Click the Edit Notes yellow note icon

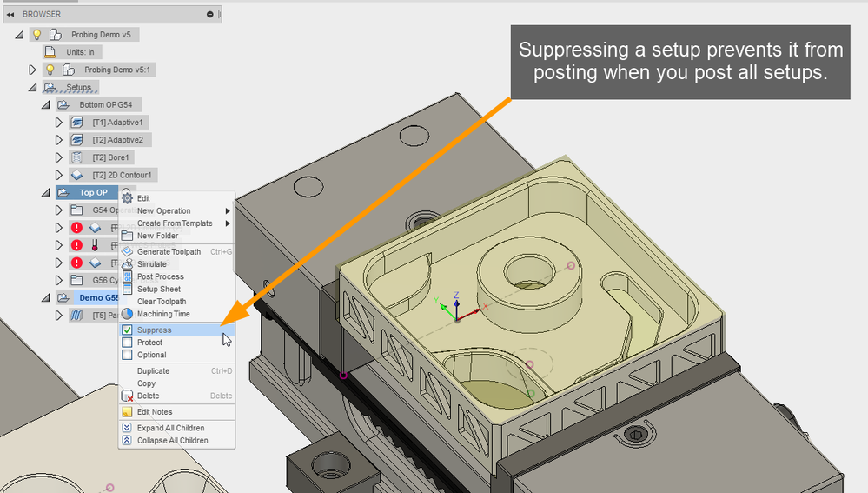tap(128, 412)
